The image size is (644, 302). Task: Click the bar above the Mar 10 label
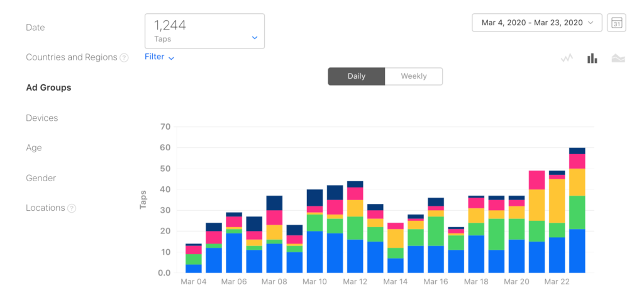[x=314, y=232]
